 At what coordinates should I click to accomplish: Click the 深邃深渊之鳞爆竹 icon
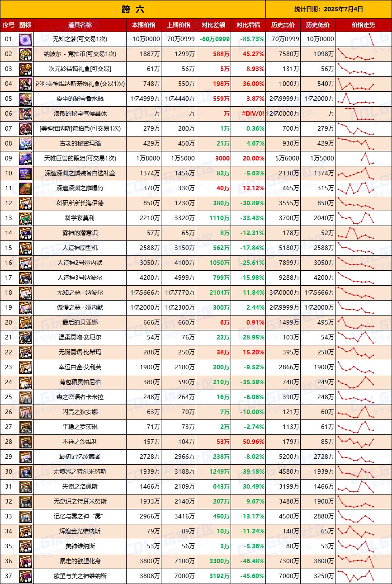coord(25,188)
